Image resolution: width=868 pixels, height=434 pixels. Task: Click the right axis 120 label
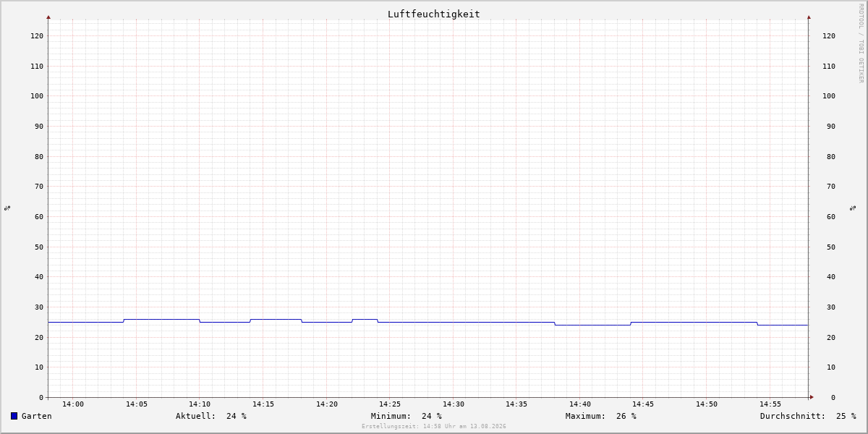[x=829, y=36]
